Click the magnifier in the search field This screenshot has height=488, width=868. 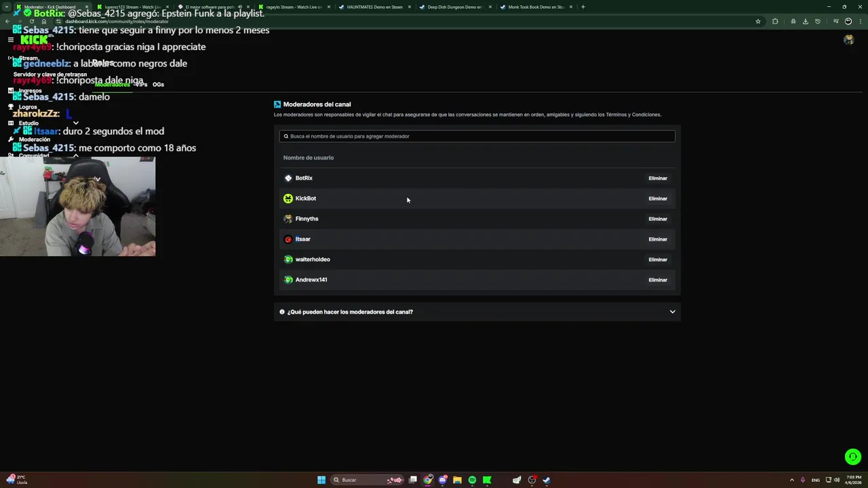point(286,136)
